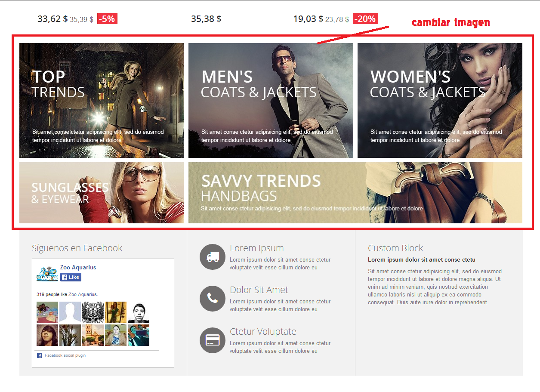The width and height of the screenshot is (540, 392).
Task: Click the Dolor Sit Amet heading
Action: (259, 290)
